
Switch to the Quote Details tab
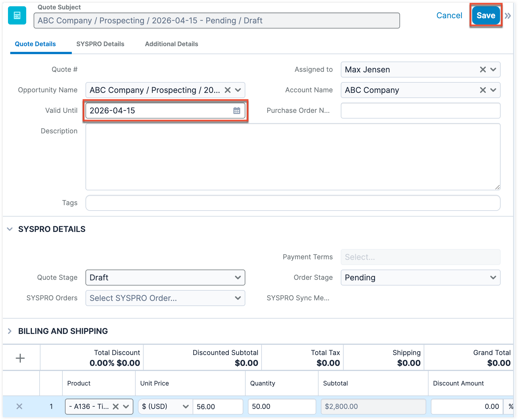[x=35, y=44]
